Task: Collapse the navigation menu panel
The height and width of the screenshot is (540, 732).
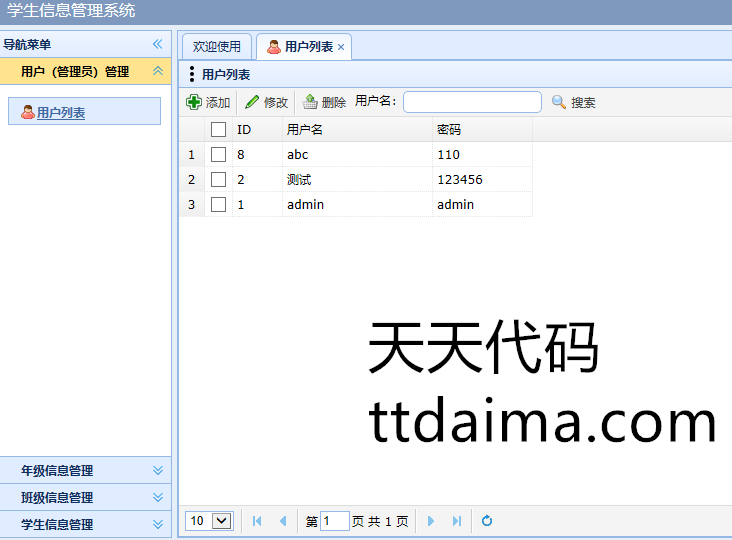Action: tap(157, 44)
